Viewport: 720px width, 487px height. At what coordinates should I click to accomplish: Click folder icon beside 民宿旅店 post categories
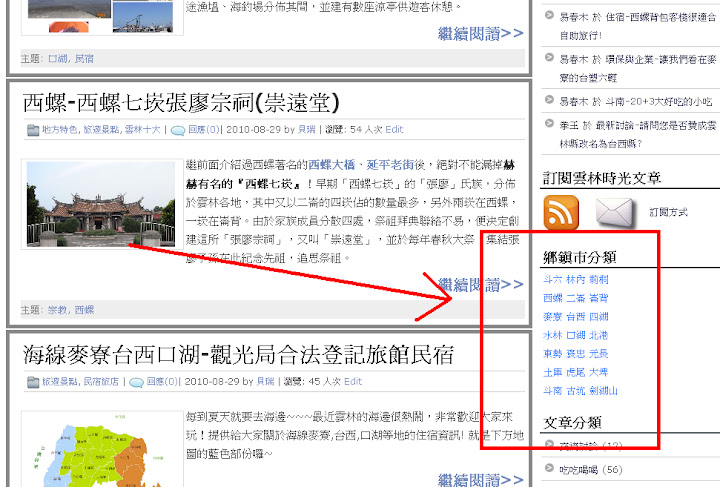coord(33,382)
